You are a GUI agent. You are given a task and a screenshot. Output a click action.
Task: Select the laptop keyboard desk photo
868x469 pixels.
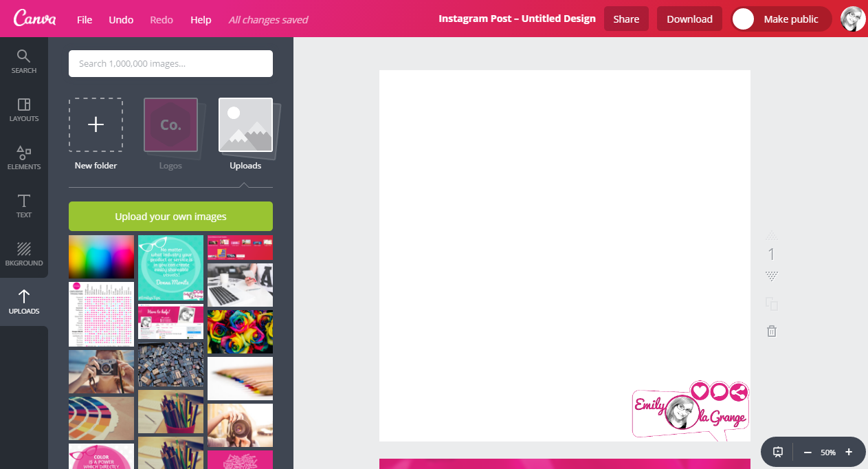point(240,285)
